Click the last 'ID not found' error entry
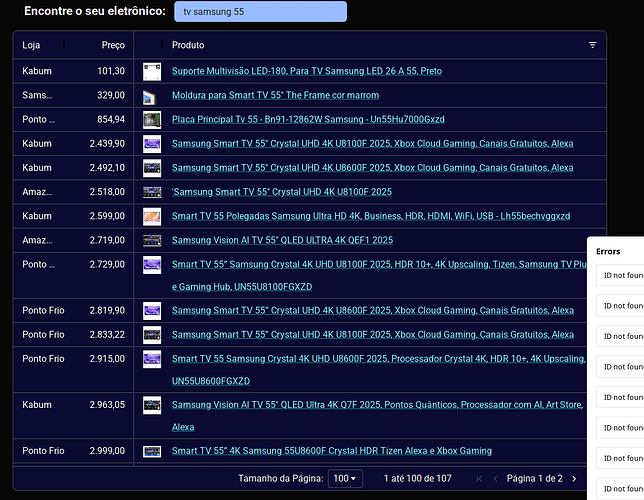This screenshot has width=644, height=500. 620,489
